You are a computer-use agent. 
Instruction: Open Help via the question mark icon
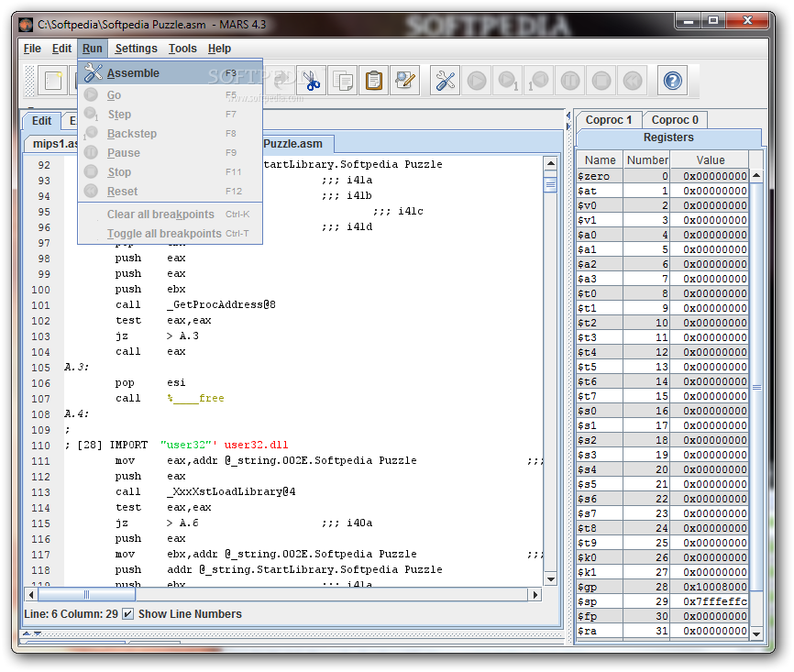(672, 81)
